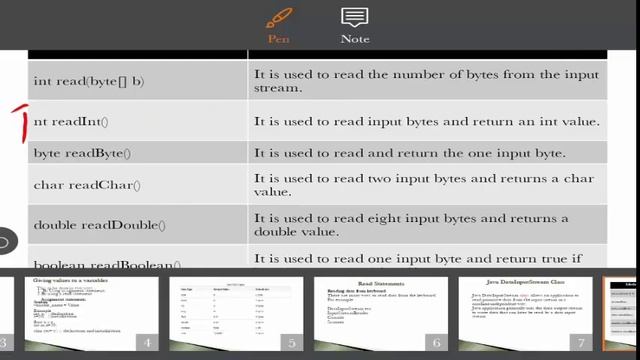Click description 'return the one input byte'
640x360 pixels.
pos(428,153)
